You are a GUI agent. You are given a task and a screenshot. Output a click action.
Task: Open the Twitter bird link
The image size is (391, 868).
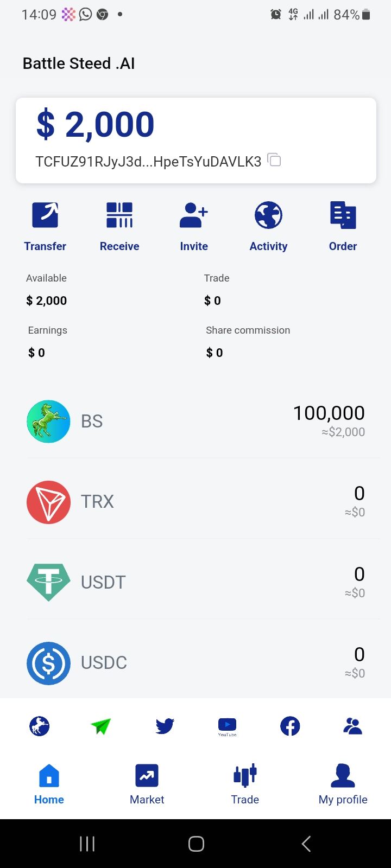[165, 726]
